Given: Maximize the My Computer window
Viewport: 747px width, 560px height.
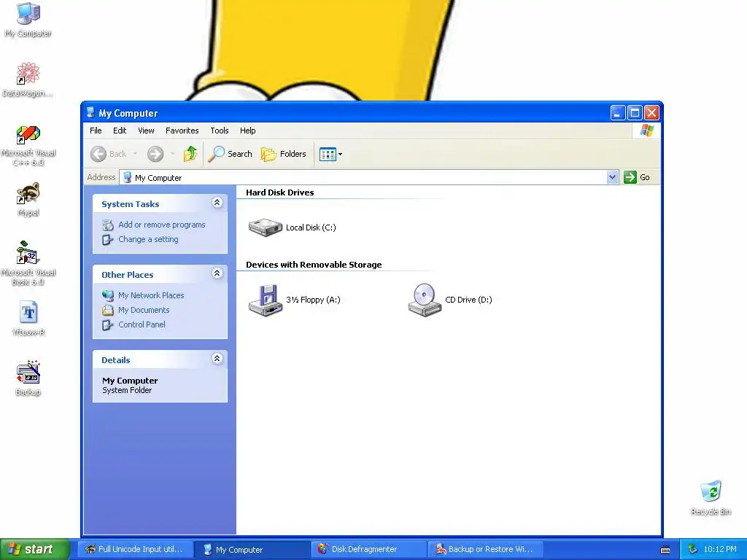Looking at the screenshot, I should click(635, 113).
